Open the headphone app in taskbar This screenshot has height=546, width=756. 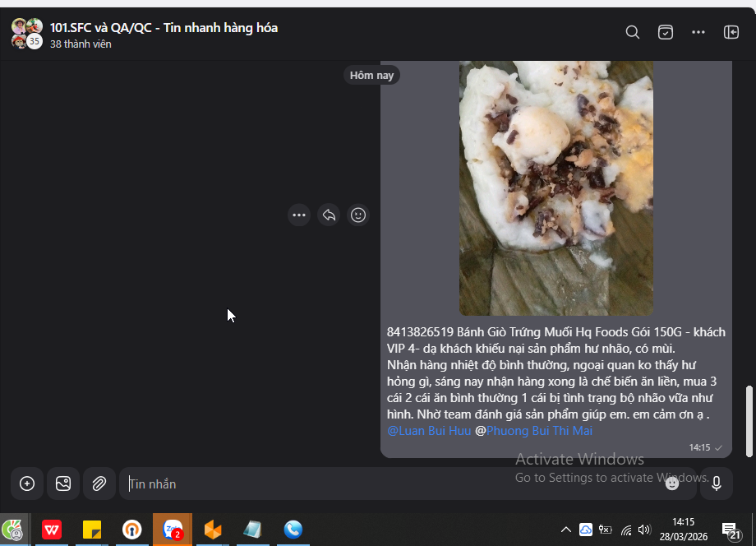pos(131,530)
